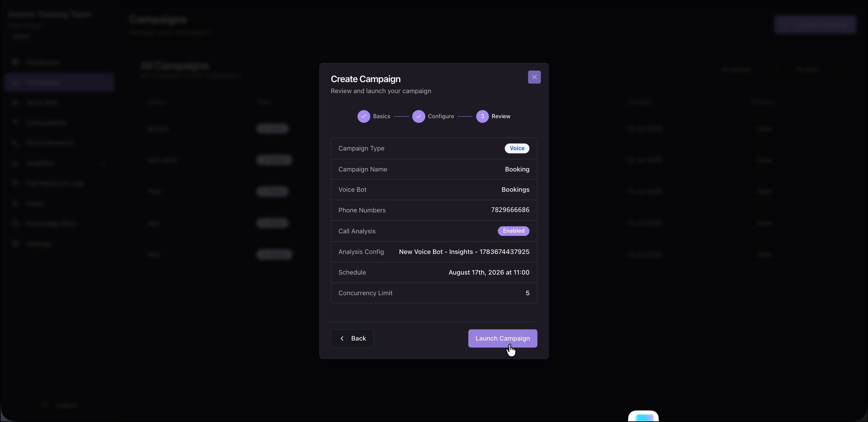Click the Concurrency Limit value 5
The height and width of the screenshot is (422, 868).
click(527, 293)
